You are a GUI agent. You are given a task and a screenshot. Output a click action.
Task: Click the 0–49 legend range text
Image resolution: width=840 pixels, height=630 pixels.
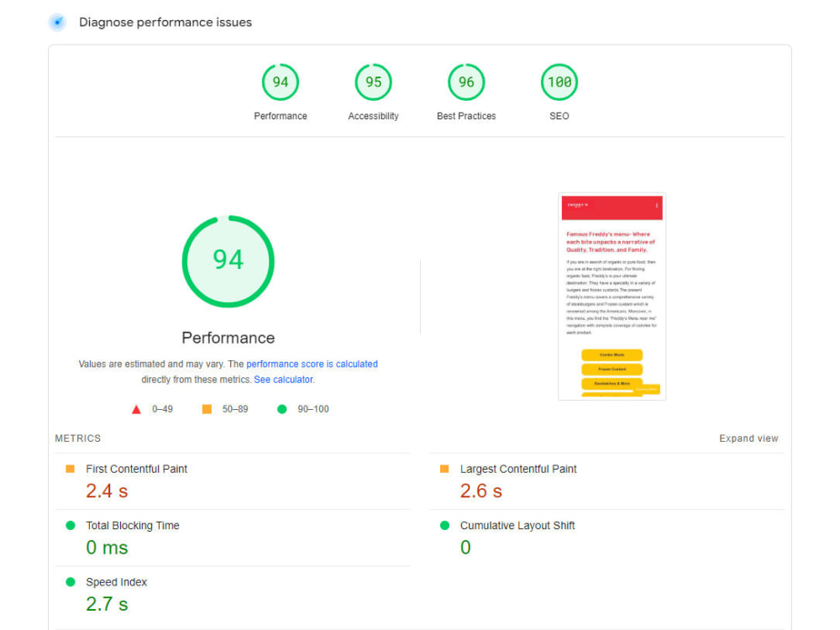click(162, 409)
